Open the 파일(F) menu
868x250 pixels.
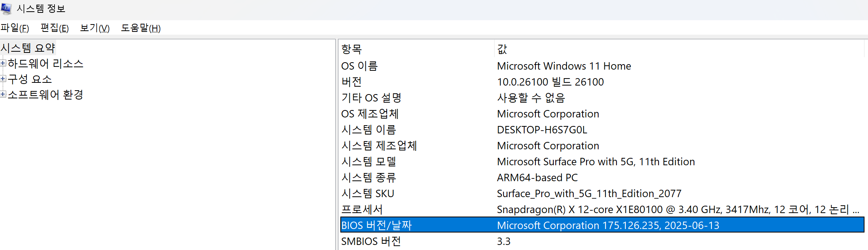coord(15,28)
